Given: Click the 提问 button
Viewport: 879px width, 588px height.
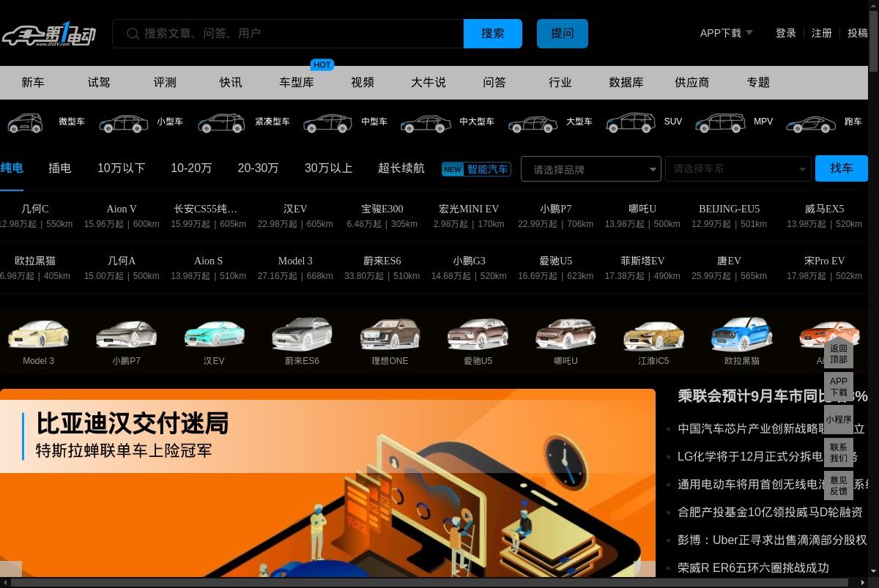Looking at the screenshot, I should [563, 34].
